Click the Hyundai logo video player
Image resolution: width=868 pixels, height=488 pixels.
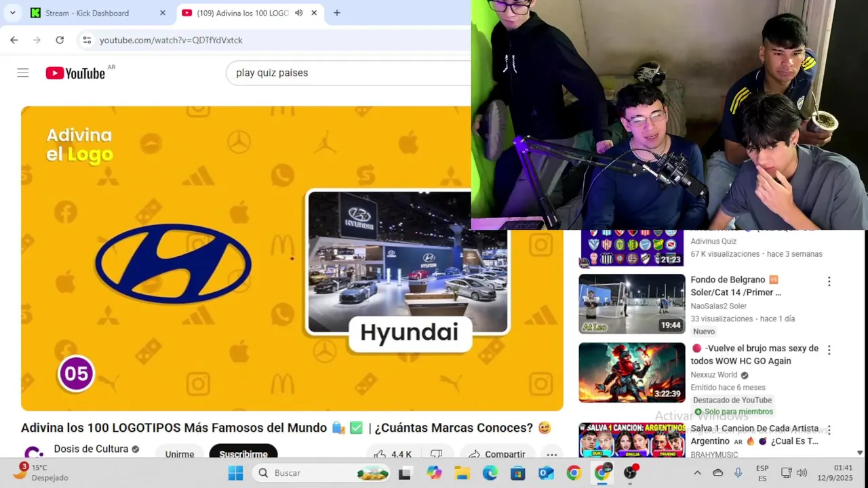pos(292,258)
